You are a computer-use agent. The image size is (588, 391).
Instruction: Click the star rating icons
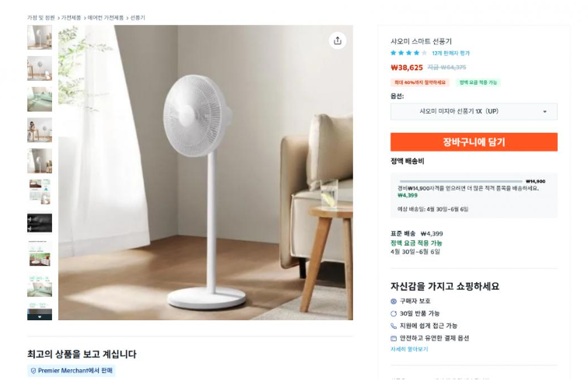click(409, 53)
